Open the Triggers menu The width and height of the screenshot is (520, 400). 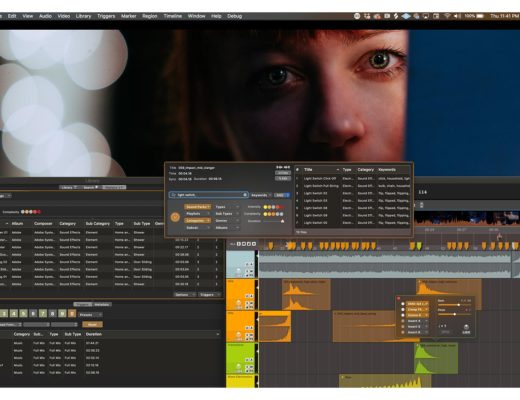(106, 16)
